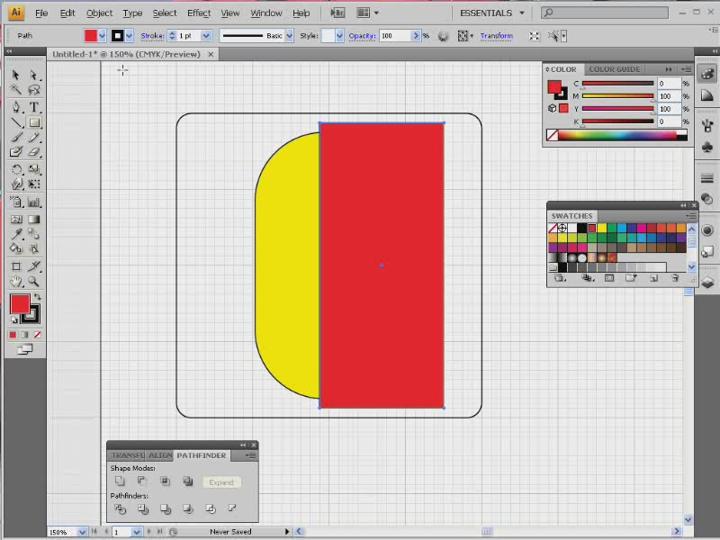Screen dimensions: 720x540
Task: Select the Zoom magnifier tool
Action: tap(34, 281)
